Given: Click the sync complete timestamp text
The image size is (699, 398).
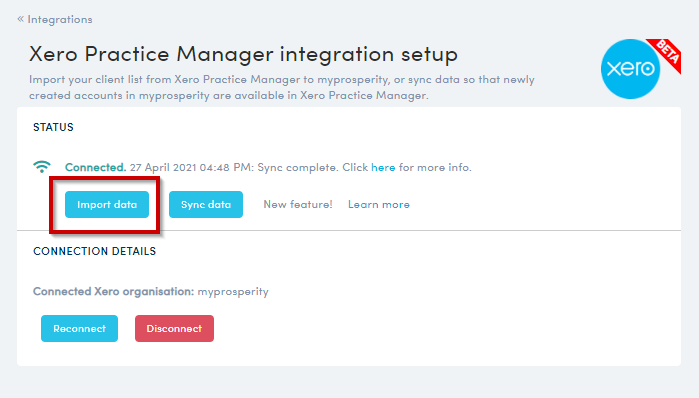Looking at the screenshot, I should pyautogui.click(x=233, y=167).
